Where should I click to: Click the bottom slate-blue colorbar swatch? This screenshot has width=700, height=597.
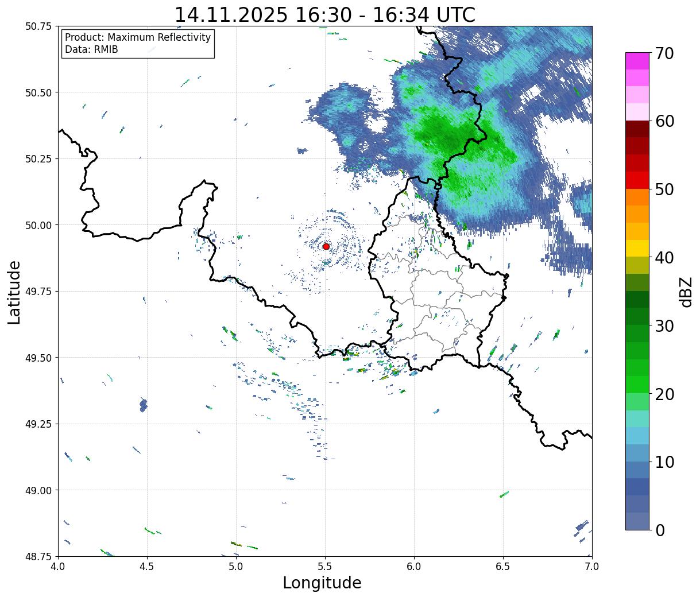coord(637,521)
